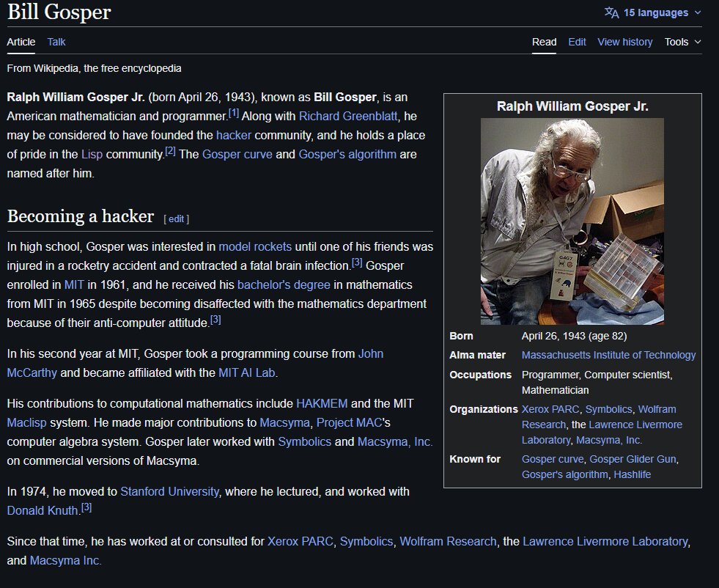Open the Maclisp link
719x588 pixels.
pyautogui.click(x=26, y=423)
